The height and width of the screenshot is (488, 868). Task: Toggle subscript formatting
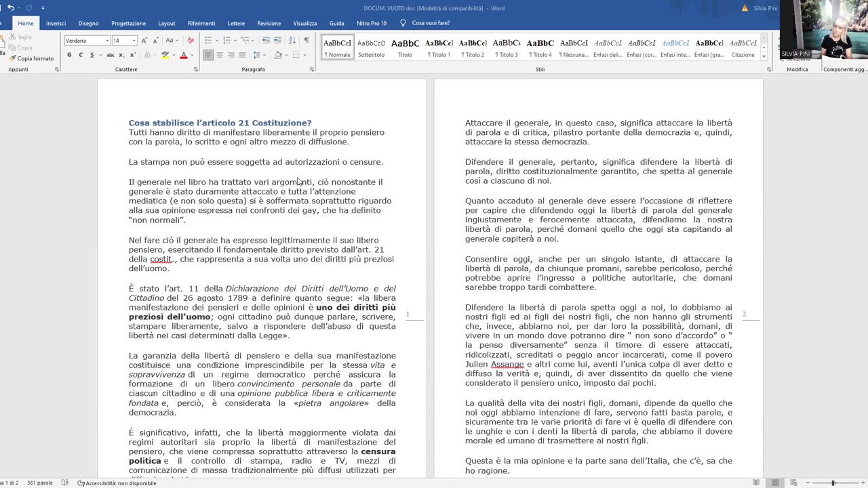[121, 55]
